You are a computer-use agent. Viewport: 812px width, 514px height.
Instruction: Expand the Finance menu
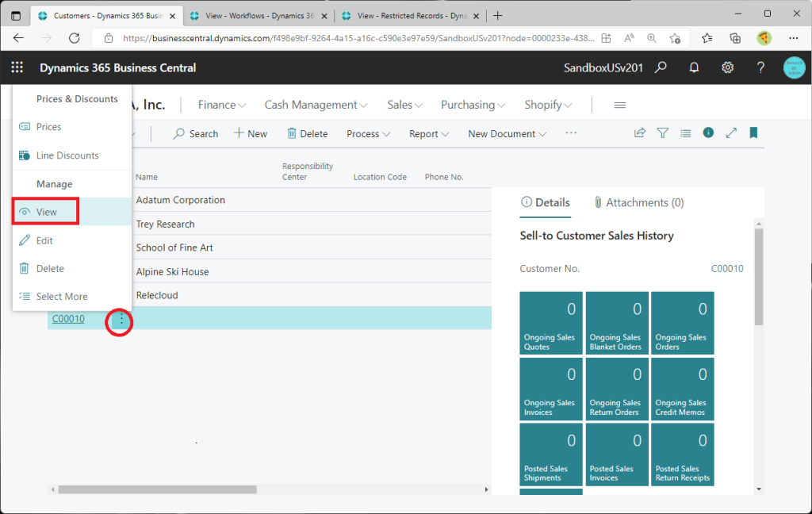tap(222, 105)
